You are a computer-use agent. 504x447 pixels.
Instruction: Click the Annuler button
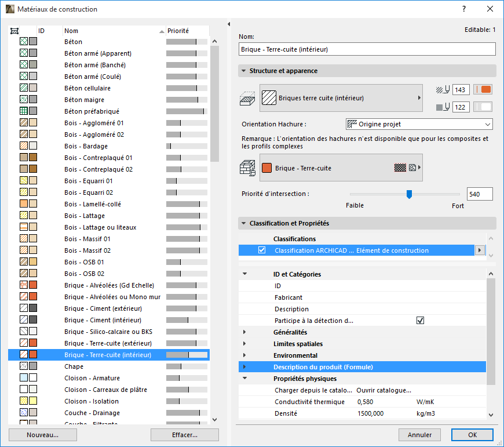tap(419, 435)
